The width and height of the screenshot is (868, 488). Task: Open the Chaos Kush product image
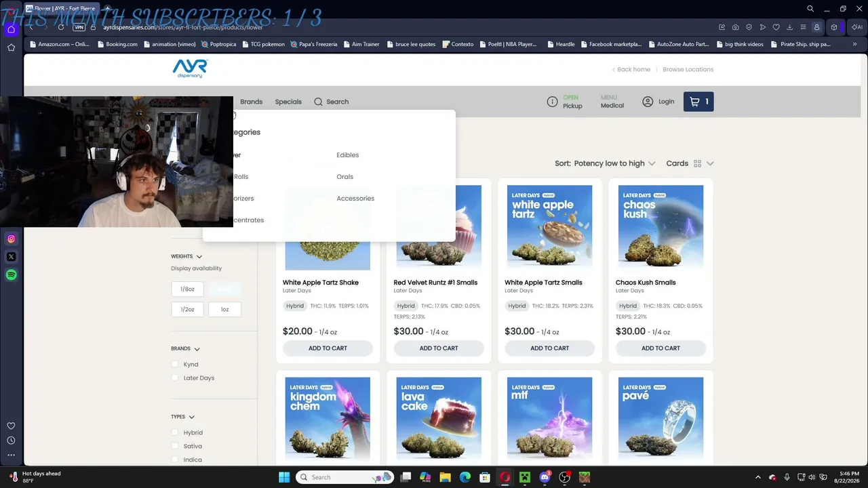click(660, 228)
